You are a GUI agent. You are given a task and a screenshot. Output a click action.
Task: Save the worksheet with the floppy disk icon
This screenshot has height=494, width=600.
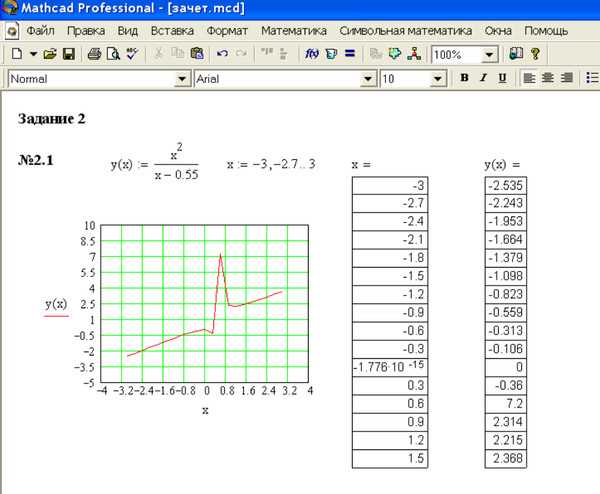click(x=69, y=53)
